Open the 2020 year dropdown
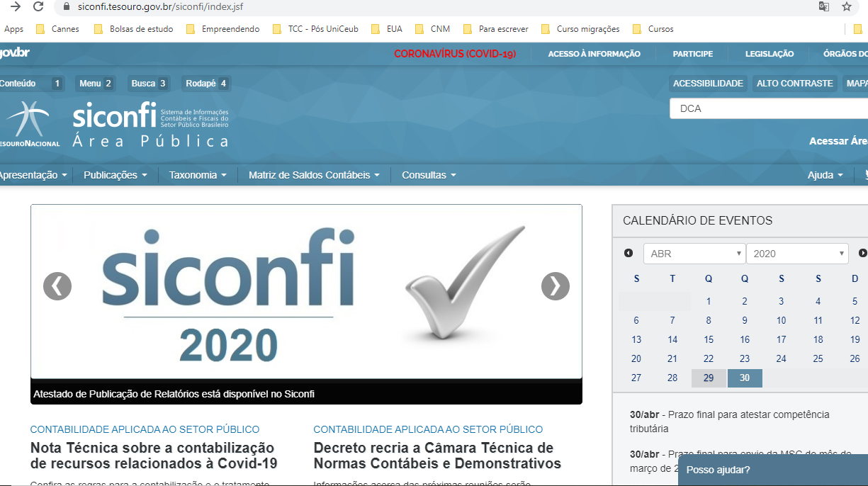The height and width of the screenshot is (486, 868). tap(797, 254)
